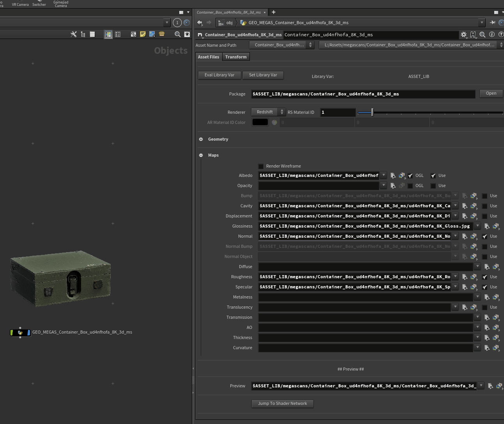Expand the Geometry section
Viewport: 504px width, 424px height.
(x=201, y=139)
